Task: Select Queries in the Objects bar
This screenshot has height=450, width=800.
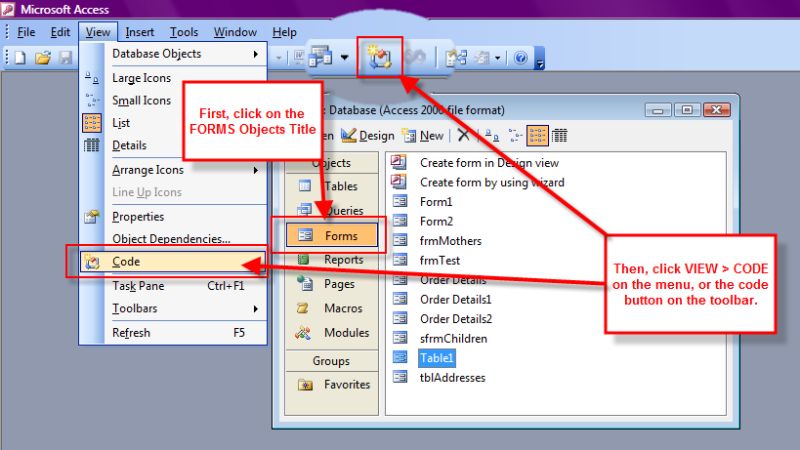Action: (332, 210)
